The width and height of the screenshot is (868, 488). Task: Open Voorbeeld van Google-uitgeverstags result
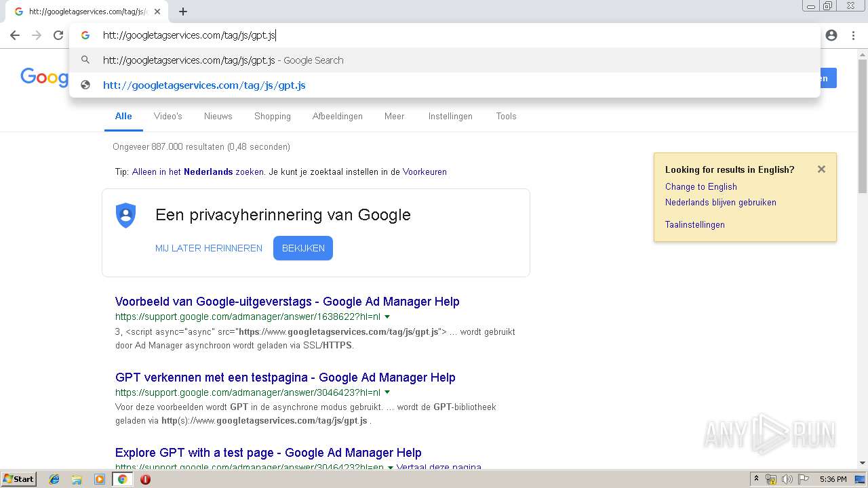tap(288, 302)
